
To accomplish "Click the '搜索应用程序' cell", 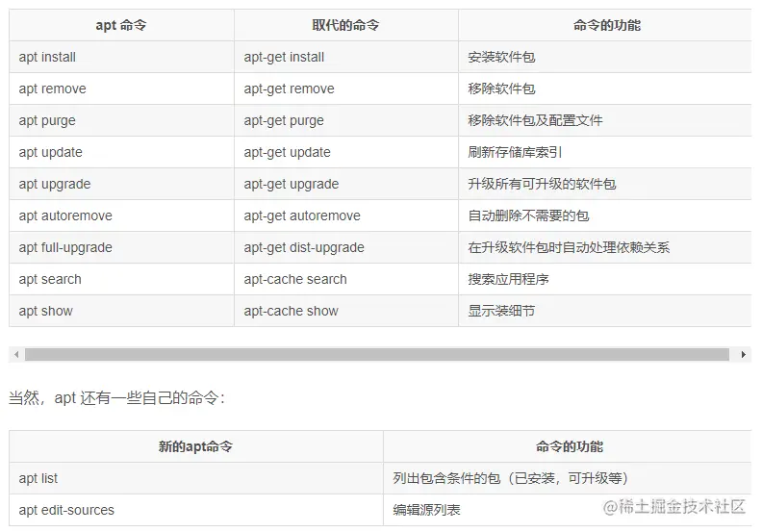I will click(x=605, y=279).
